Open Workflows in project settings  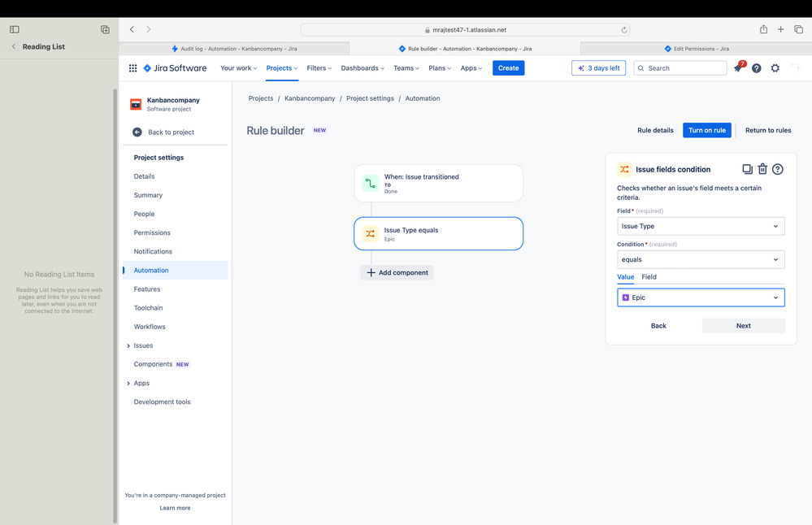pos(150,327)
